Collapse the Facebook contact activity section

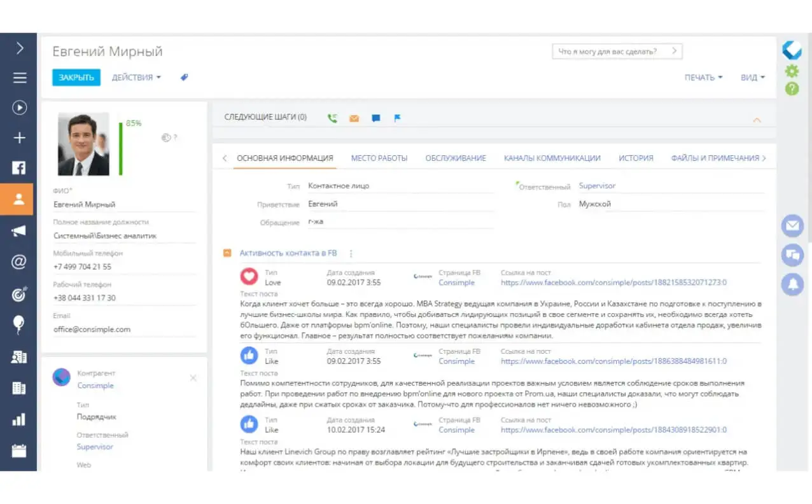point(227,253)
